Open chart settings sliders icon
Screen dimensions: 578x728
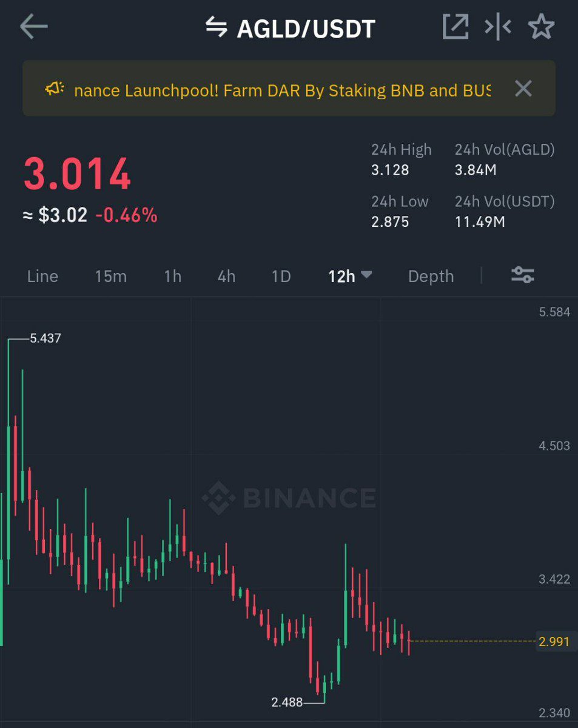click(522, 275)
